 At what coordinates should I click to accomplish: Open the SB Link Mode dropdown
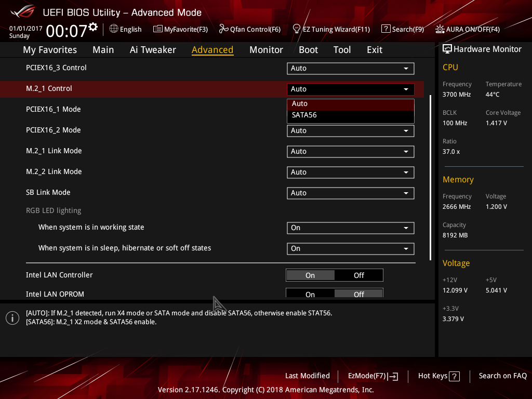point(350,193)
